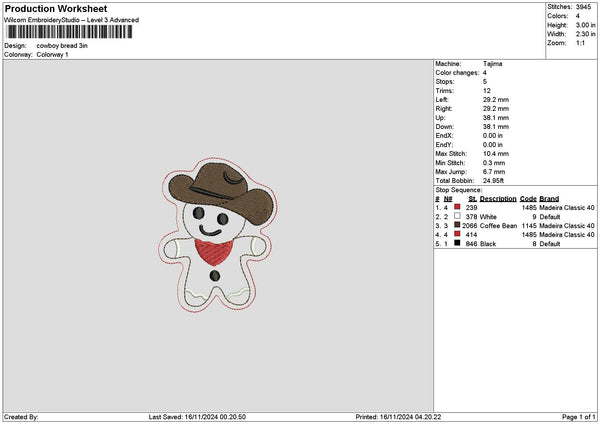Image resolution: width=600 pixels, height=424 pixels.
Task: Select the Max Stitch value "10.4 mm"
Action: (496, 154)
